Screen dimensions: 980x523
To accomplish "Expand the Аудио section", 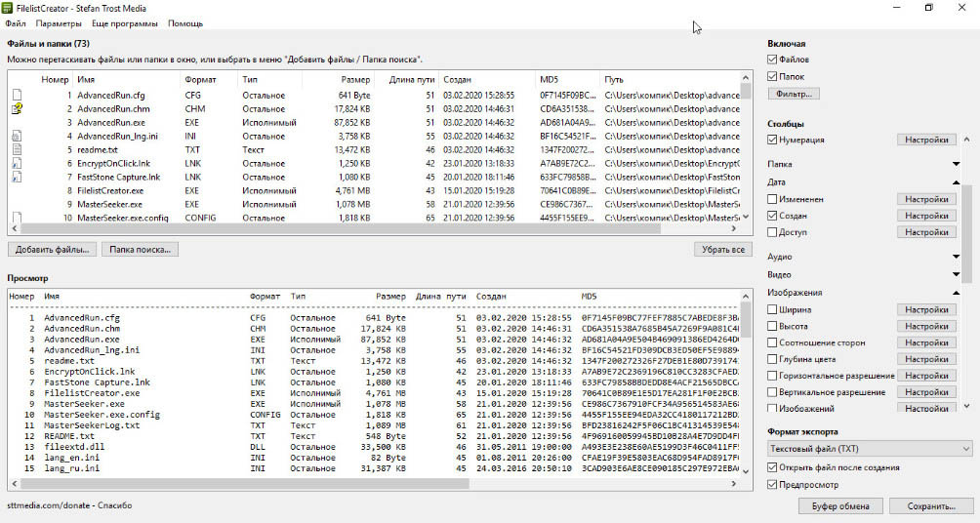I will click(x=956, y=257).
